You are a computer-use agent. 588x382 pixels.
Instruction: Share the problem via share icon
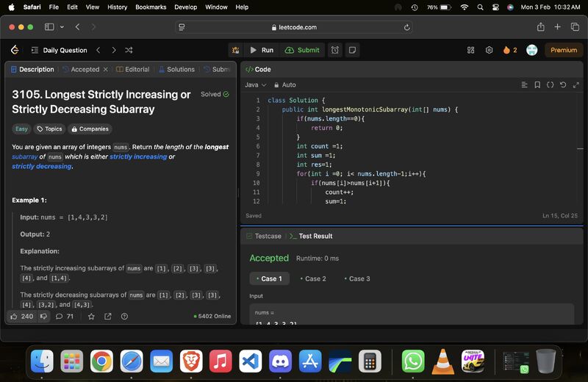coord(108,317)
